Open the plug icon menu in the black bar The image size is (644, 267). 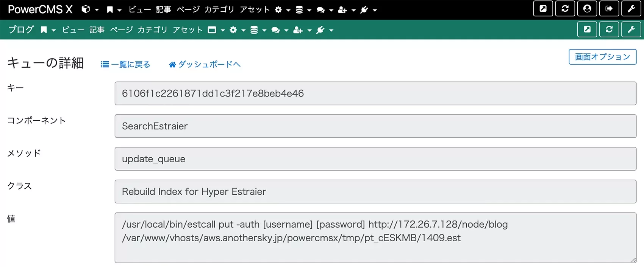[x=364, y=10]
